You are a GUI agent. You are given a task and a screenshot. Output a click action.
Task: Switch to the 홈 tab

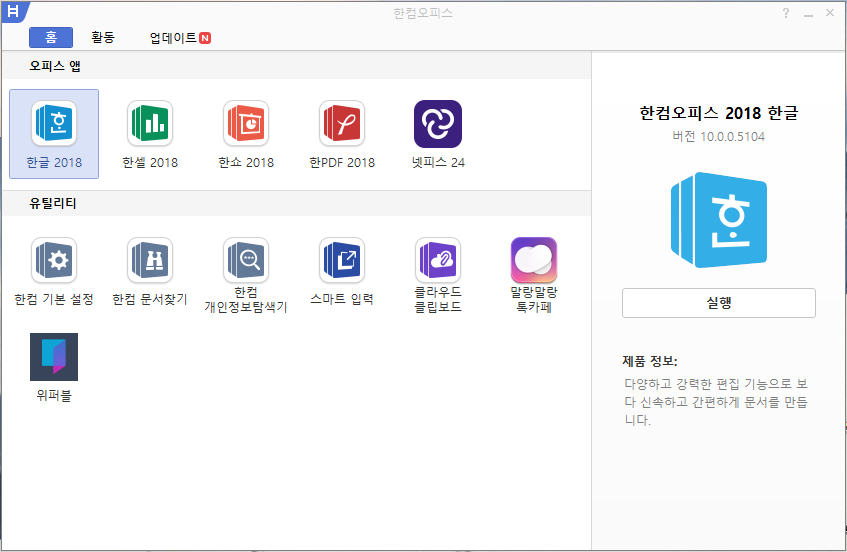click(x=51, y=37)
